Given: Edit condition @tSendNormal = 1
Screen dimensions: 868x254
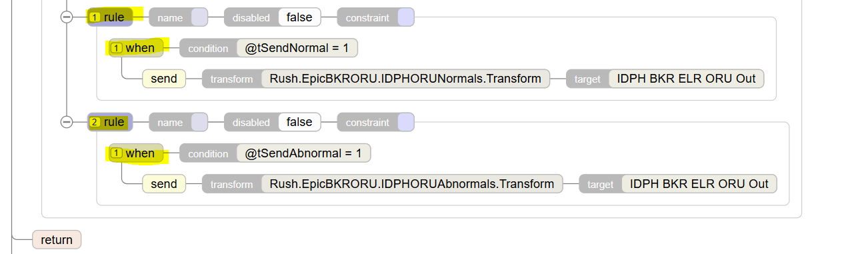Looking at the screenshot, I should (297, 48).
